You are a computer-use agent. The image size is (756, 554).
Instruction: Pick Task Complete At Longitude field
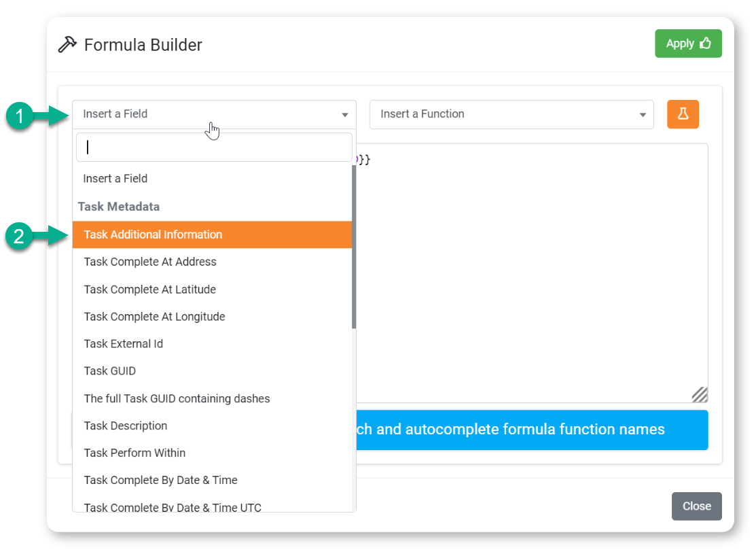[x=154, y=317]
